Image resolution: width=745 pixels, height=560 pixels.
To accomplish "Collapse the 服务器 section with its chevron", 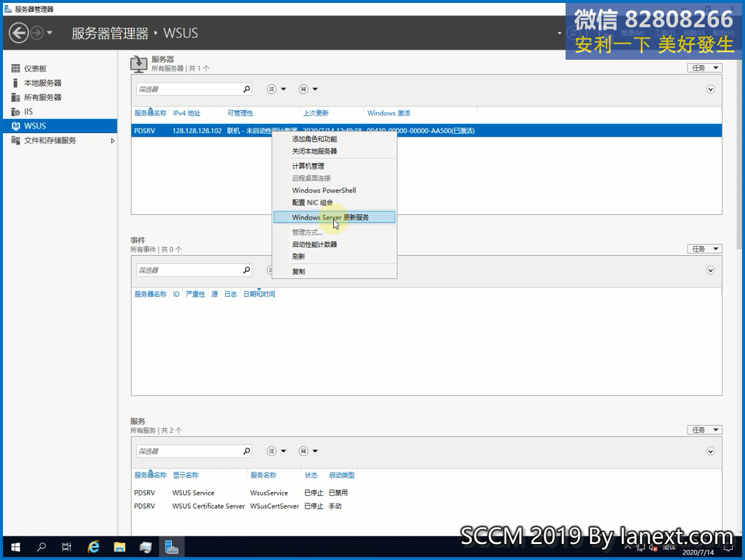I will [711, 89].
